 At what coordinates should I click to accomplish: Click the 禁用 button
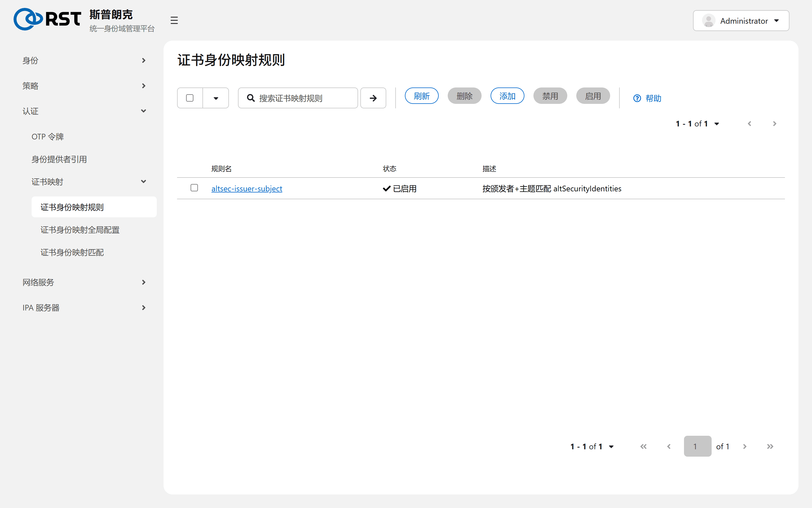click(550, 96)
